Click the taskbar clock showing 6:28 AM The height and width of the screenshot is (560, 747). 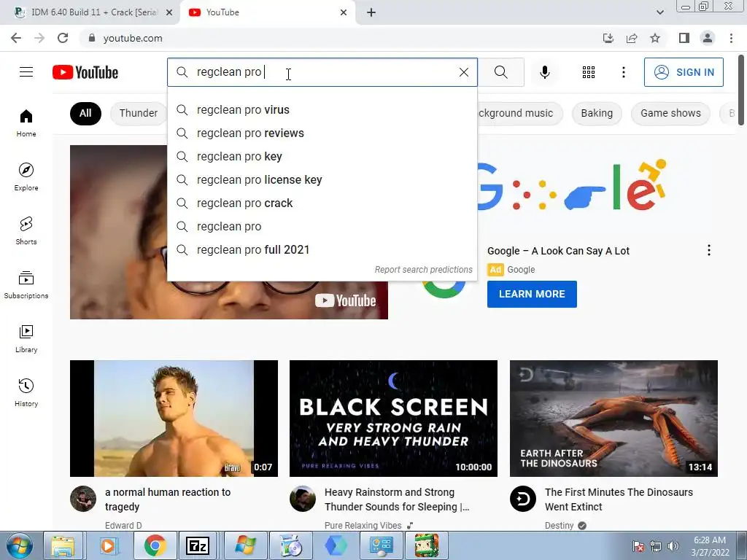click(710, 546)
